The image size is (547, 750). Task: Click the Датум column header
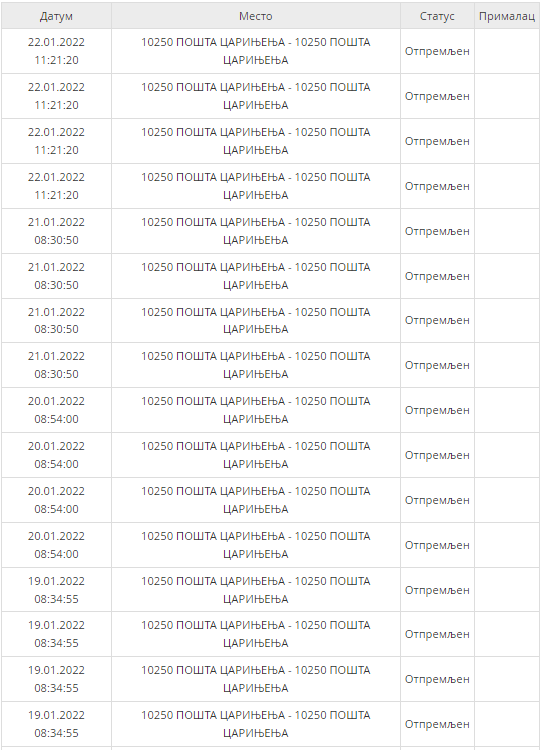[x=56, y=16]
